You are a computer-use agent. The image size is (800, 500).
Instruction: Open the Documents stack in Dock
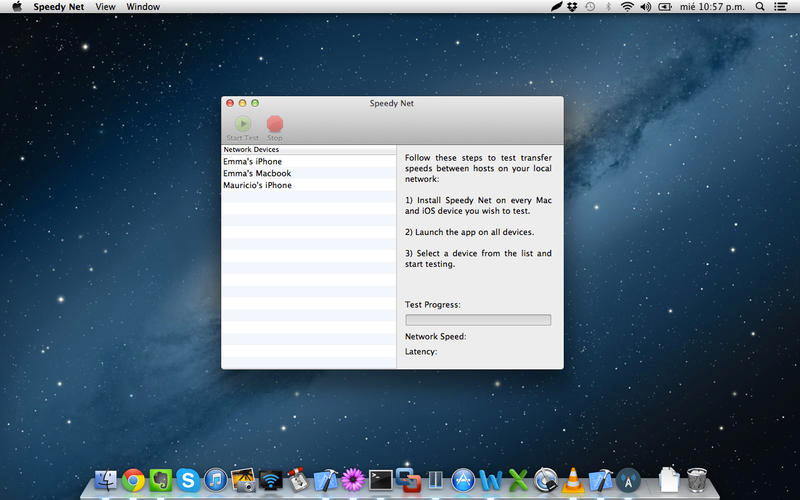tap(669, 481)
